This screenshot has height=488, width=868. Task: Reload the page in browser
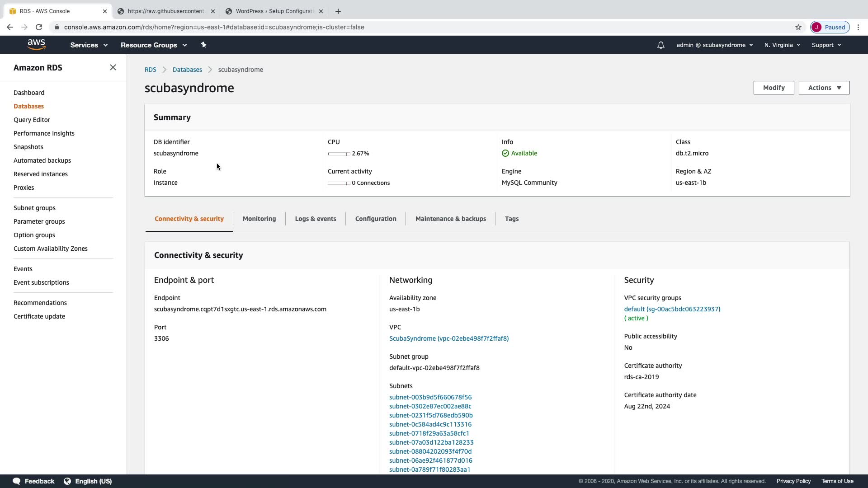coord(39,27)
